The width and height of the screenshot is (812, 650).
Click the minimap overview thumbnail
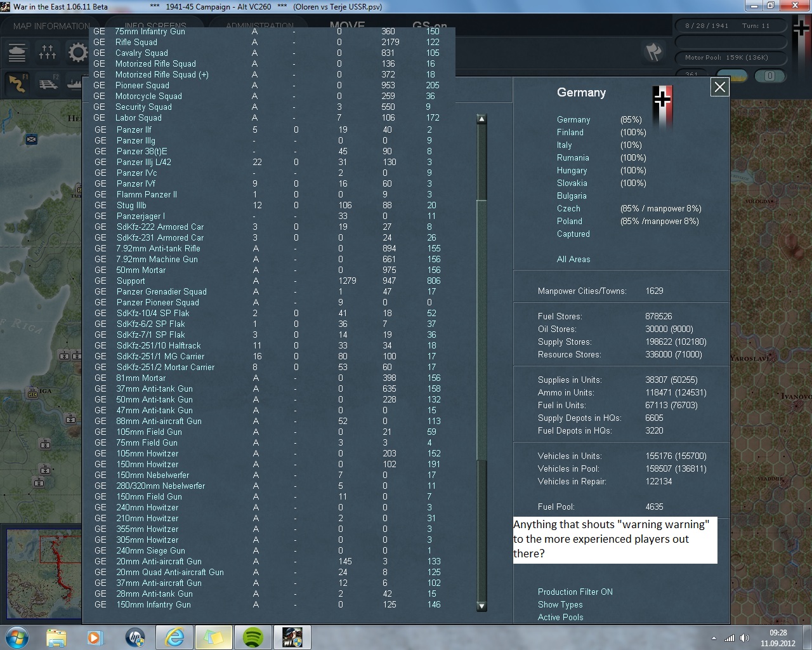point(44,574)
